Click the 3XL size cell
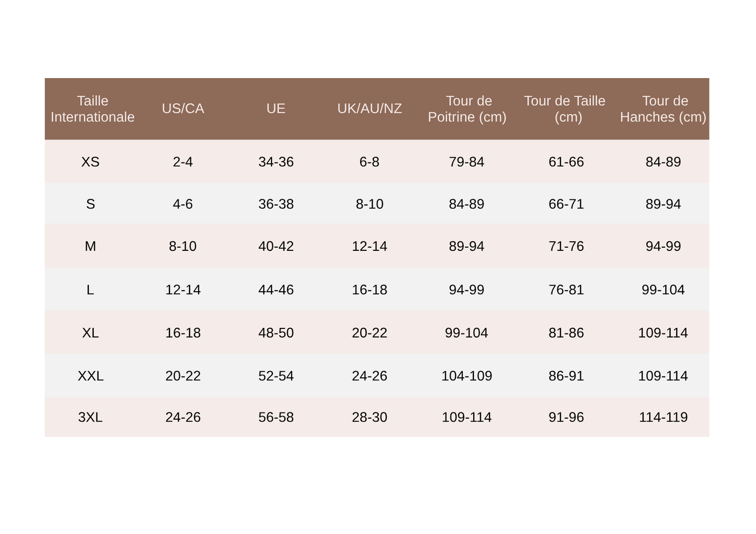The width and height of the screenshot is (756, 534). tap(91, 417)
